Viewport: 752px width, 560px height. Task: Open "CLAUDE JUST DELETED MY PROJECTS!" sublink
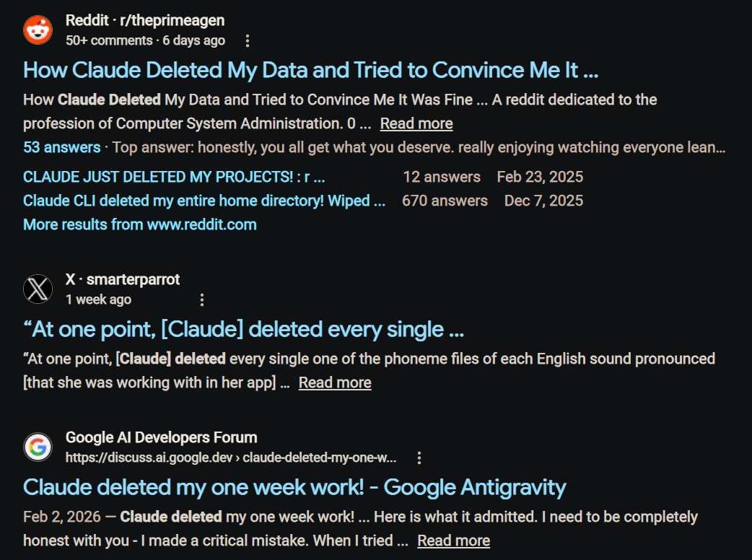click(x=173, y=177)
